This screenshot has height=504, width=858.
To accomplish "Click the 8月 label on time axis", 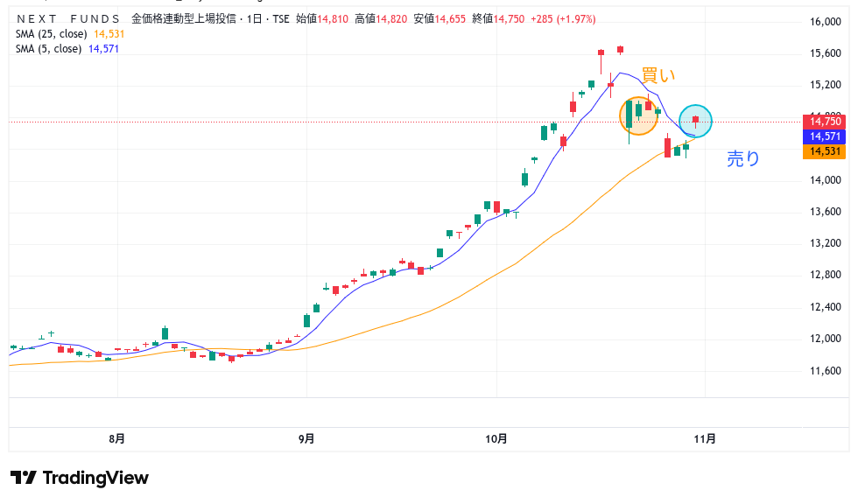I will pyautogui.click(x=116, y=439).
